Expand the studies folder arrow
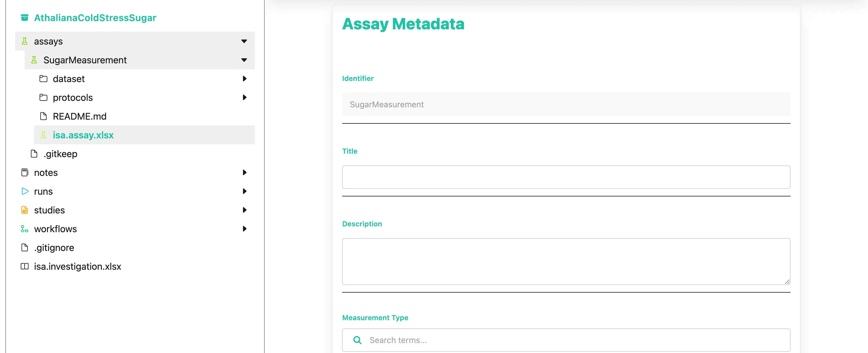868x353 pixels. [x=245, y=210]
